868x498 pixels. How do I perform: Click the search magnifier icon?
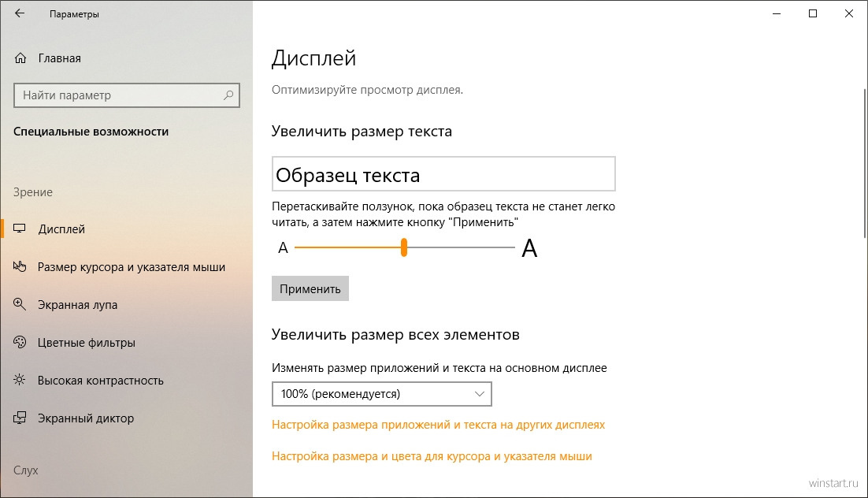[228, 95]
